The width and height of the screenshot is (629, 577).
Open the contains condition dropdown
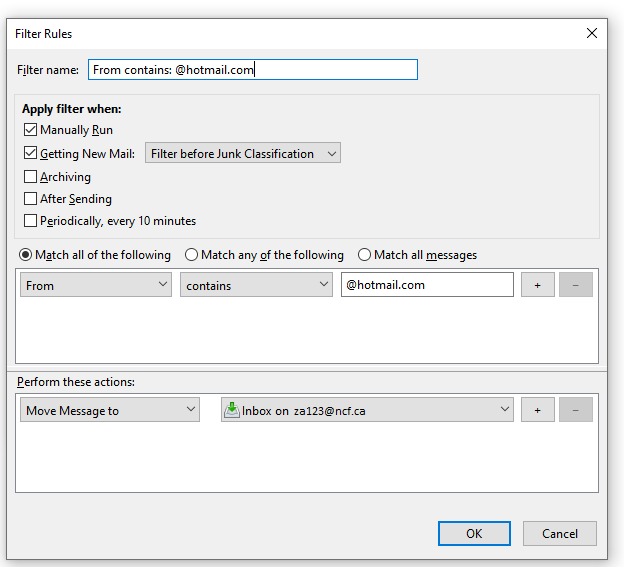coord(256,285)
